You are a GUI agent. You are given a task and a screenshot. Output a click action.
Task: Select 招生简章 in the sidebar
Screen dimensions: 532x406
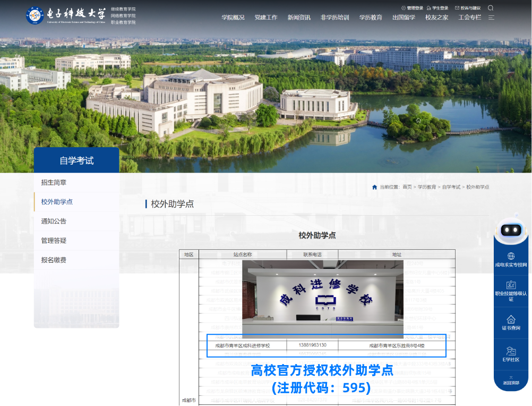point(76,183)
